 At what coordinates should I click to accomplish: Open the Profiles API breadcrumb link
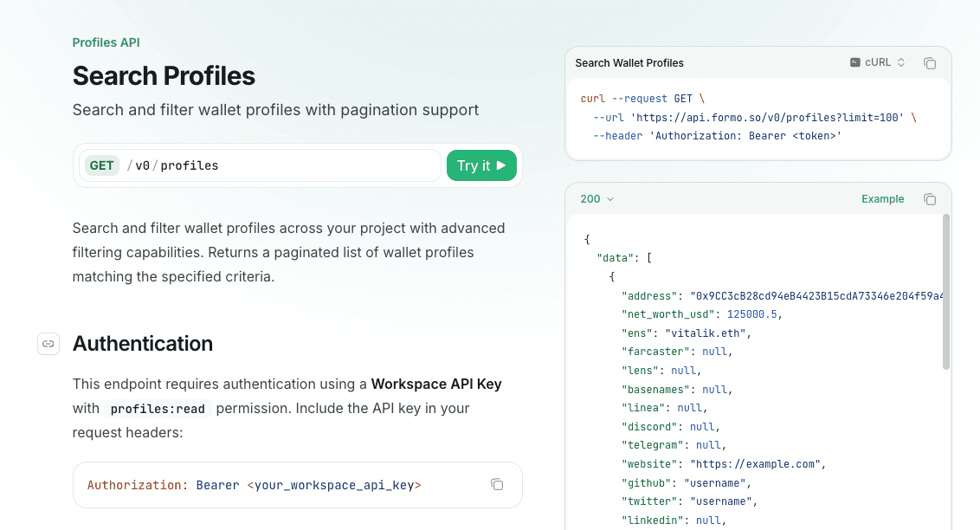click(106, 42)
